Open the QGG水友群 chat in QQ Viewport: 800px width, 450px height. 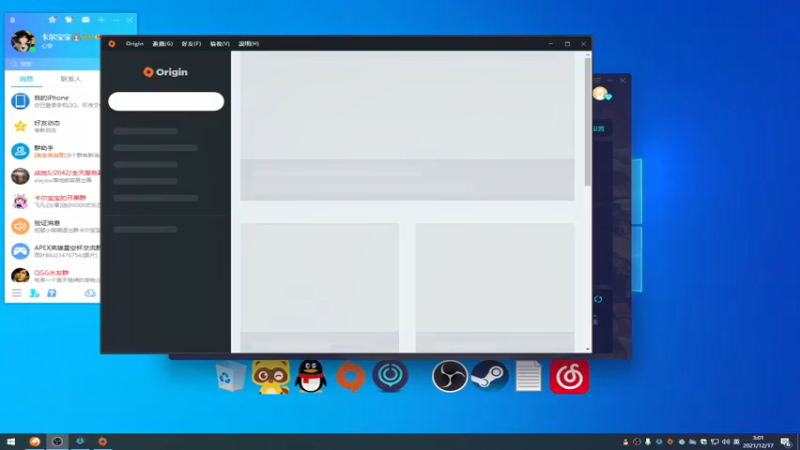point(53,274)
